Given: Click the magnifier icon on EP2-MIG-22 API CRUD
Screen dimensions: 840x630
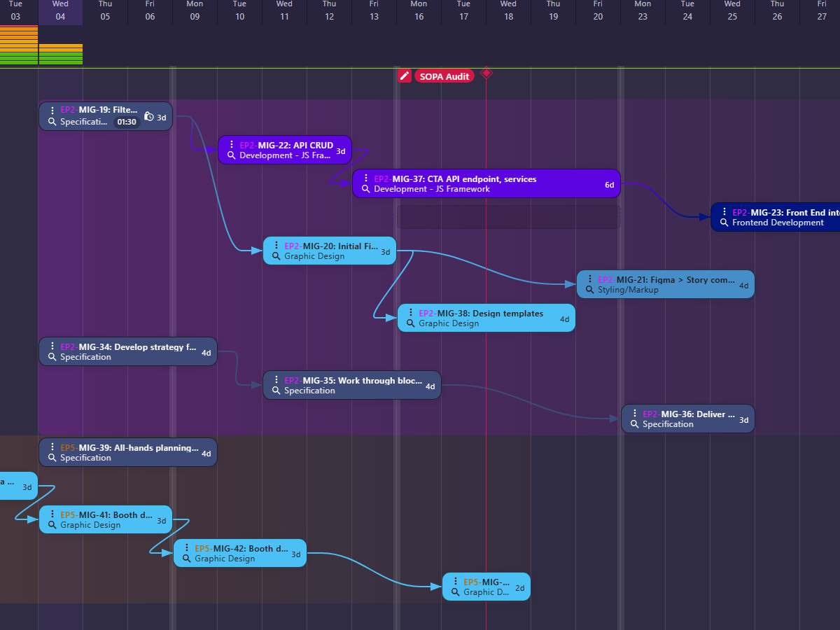Looking at the screenshot, I should (232, 155).
